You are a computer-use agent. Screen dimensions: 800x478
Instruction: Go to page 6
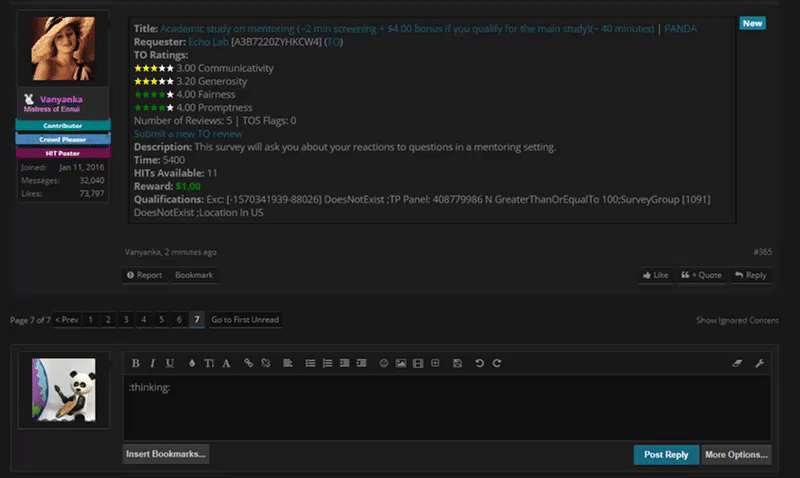179,320
